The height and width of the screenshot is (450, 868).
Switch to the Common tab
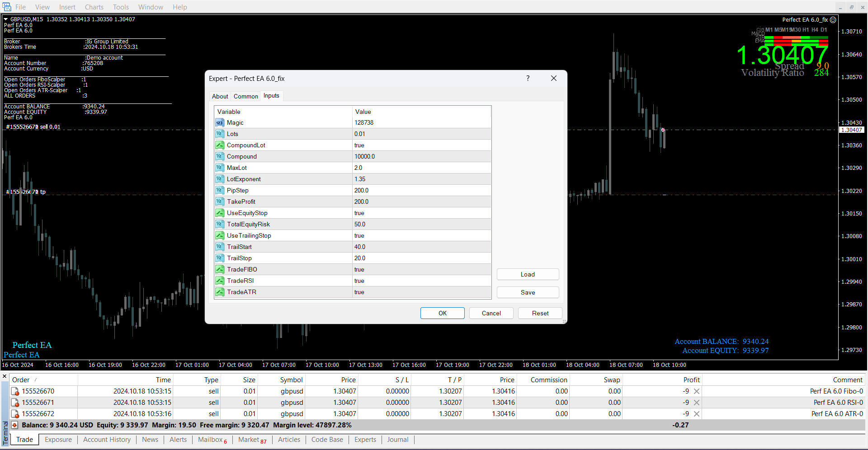245,96
